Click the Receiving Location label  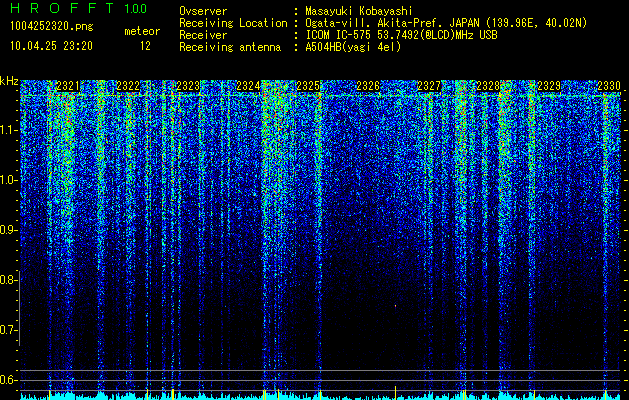coord(233,23)
